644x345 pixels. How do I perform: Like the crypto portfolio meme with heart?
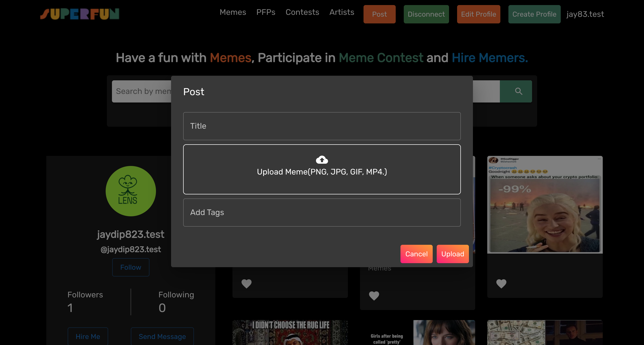click(x=501, y=284)
